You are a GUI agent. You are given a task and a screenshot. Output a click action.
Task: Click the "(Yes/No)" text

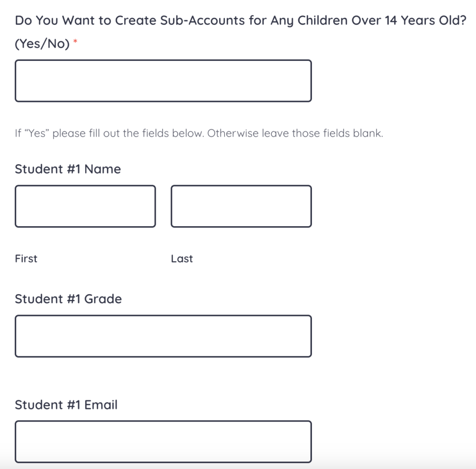click(x=42, y=44)
